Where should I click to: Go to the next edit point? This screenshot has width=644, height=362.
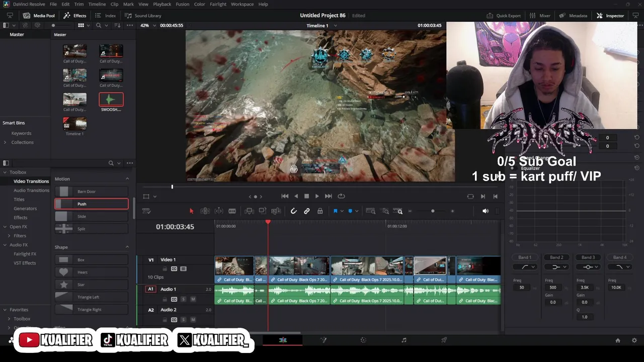tap(483, 197)
